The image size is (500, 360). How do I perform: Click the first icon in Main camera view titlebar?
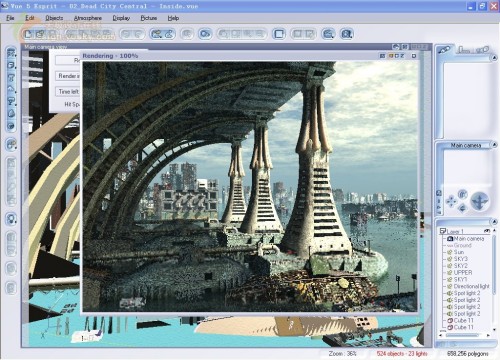[396, 47]
